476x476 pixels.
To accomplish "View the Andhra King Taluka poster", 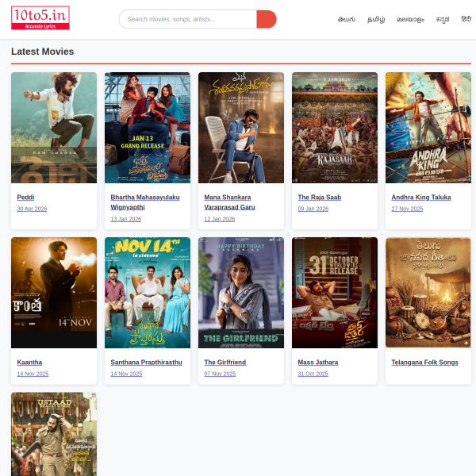I will (x=428, y=128).
